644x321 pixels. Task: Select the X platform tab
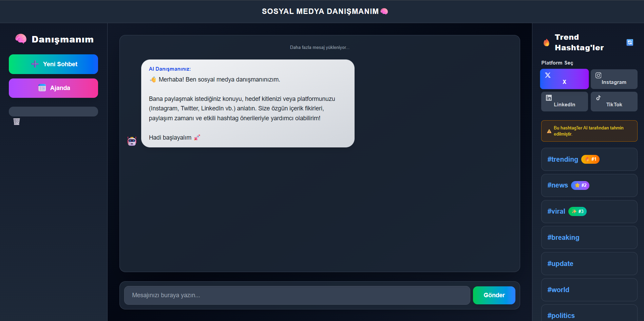(x=564, y=79)
